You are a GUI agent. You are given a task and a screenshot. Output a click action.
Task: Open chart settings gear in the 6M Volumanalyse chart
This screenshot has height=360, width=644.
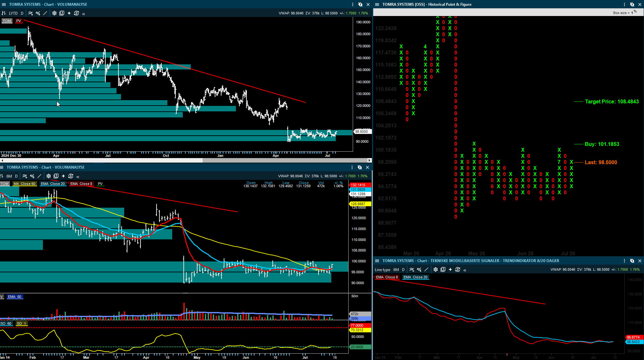click(49, 176)
